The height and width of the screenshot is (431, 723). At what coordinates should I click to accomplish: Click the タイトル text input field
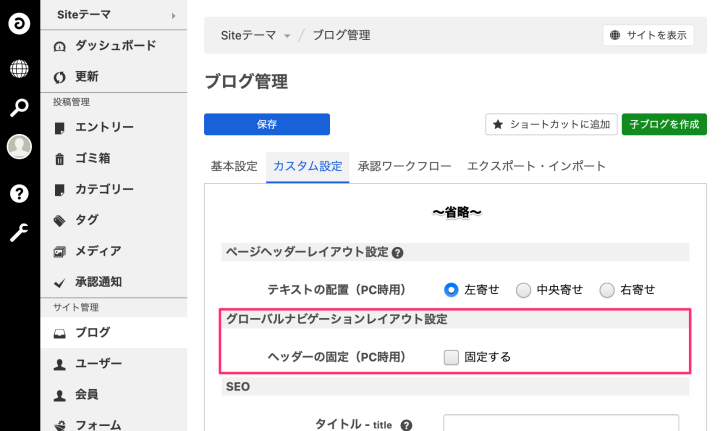[561, 424]
